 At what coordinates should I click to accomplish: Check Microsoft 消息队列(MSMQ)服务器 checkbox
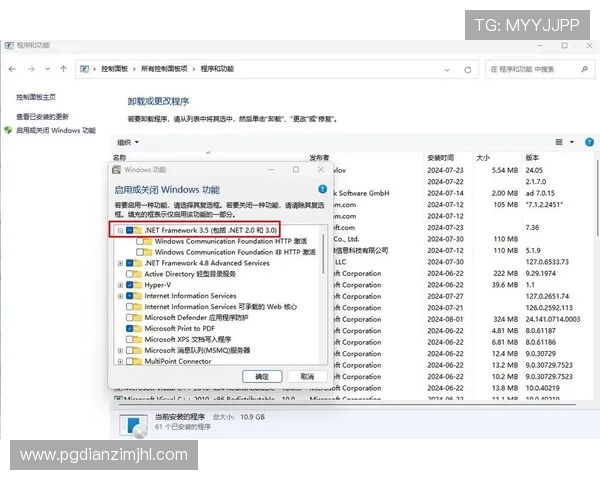129,350
